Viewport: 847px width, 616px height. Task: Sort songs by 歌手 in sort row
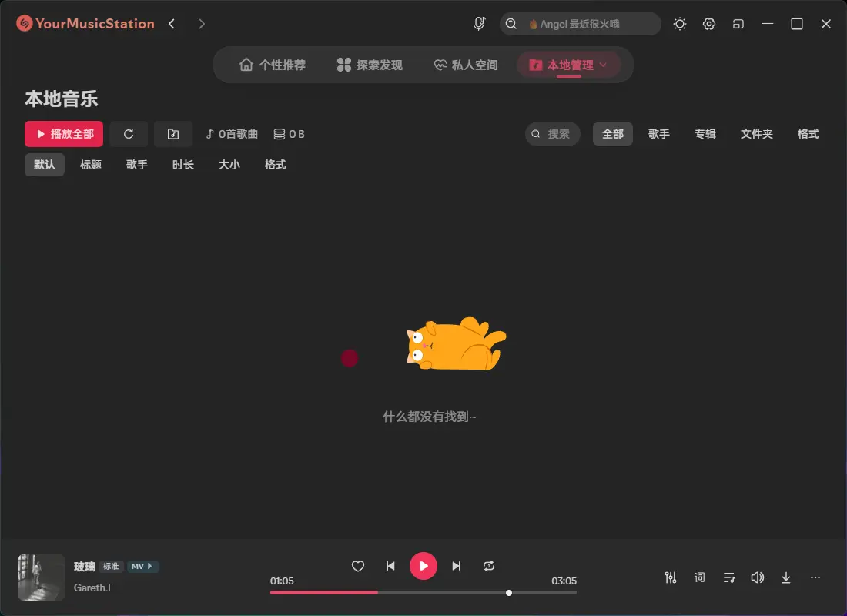click(x=136, y=165)
